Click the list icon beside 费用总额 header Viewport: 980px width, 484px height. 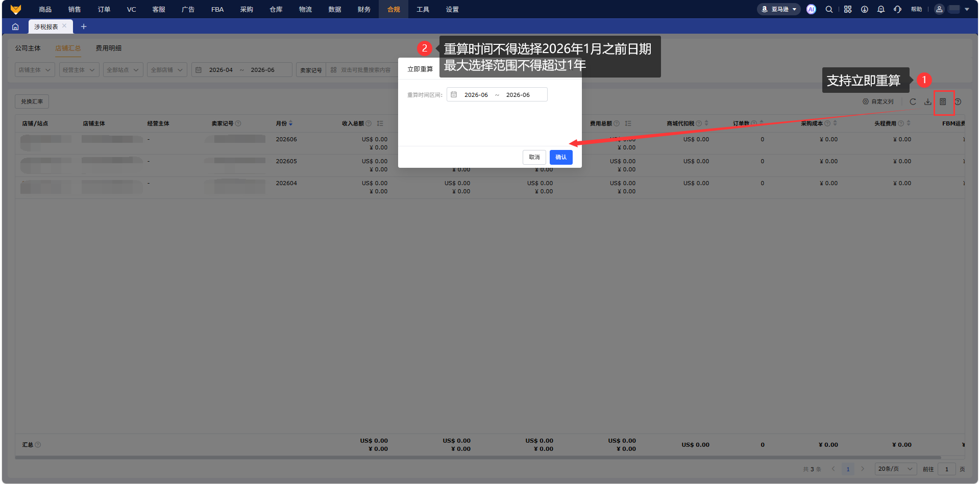[x=628, y=123]
